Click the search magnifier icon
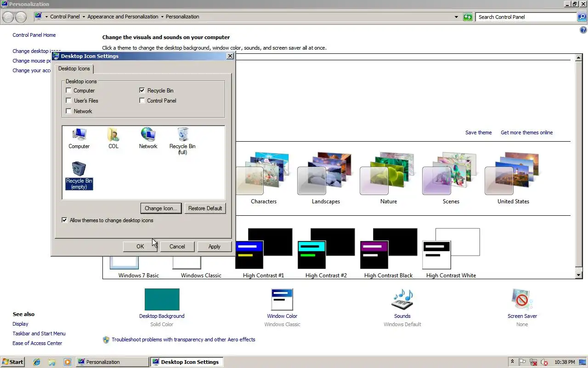The height and width of the screenshot is (368, 588). [x=582, y=17]
